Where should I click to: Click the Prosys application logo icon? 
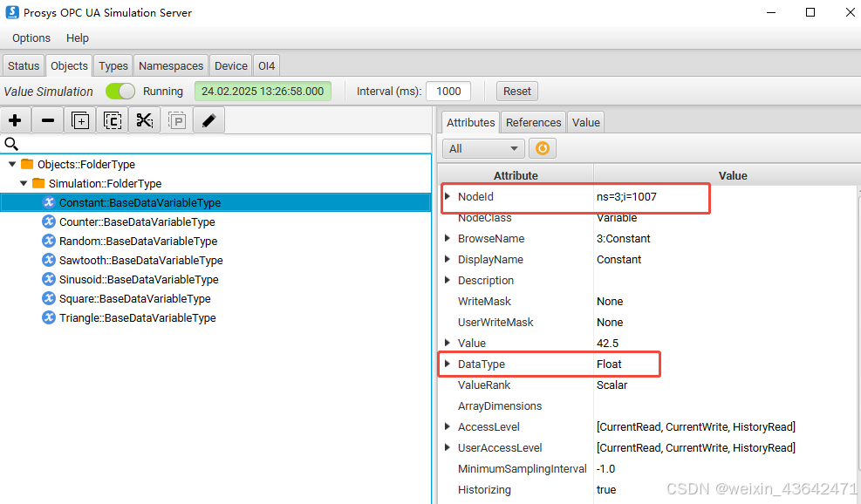pyautogui.click(x=12, y=12)
